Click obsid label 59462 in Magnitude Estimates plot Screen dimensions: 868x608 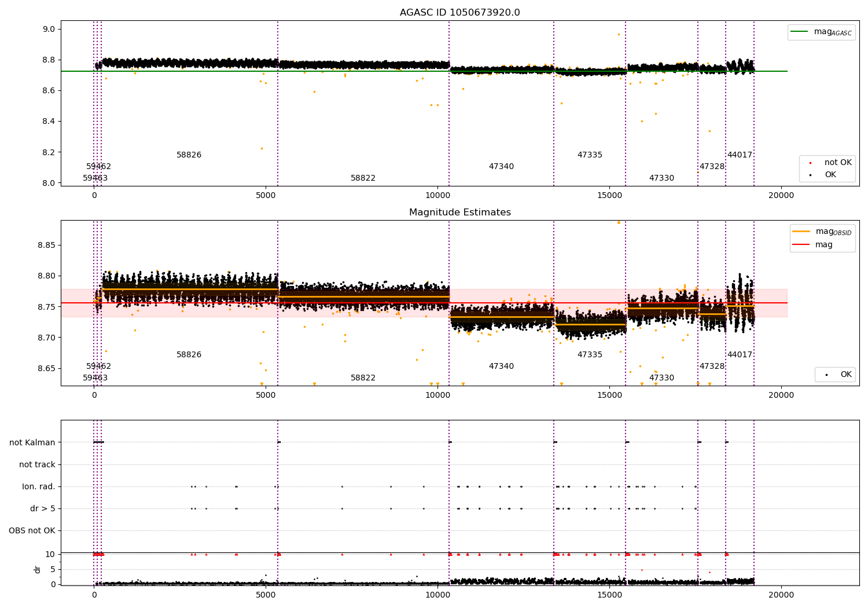(98, 367)
